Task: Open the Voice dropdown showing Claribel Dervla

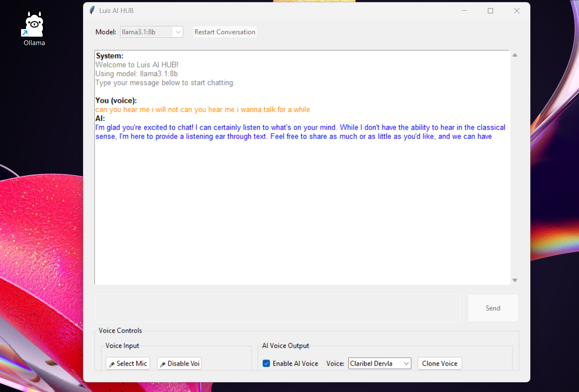Action: point(380,363)
